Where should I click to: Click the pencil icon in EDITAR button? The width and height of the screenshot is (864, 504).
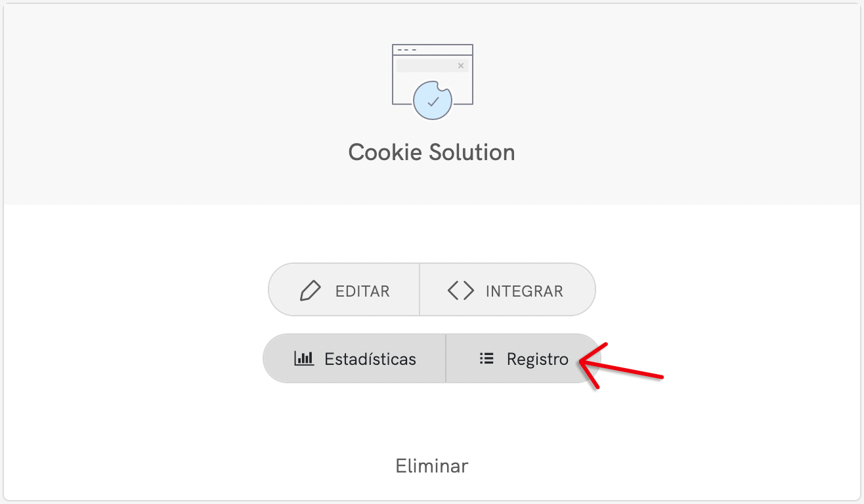pyautogui.click(x=310, y=291)
